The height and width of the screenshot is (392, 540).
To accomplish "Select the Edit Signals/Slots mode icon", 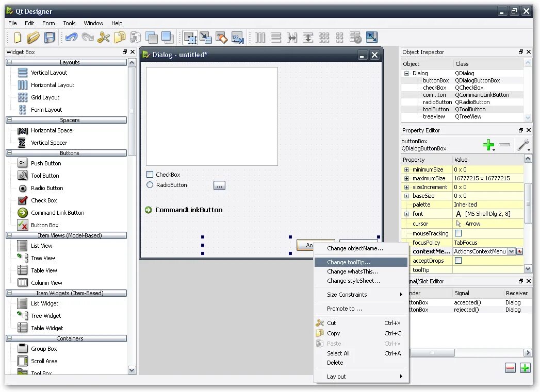I will (x=206, y=37).
